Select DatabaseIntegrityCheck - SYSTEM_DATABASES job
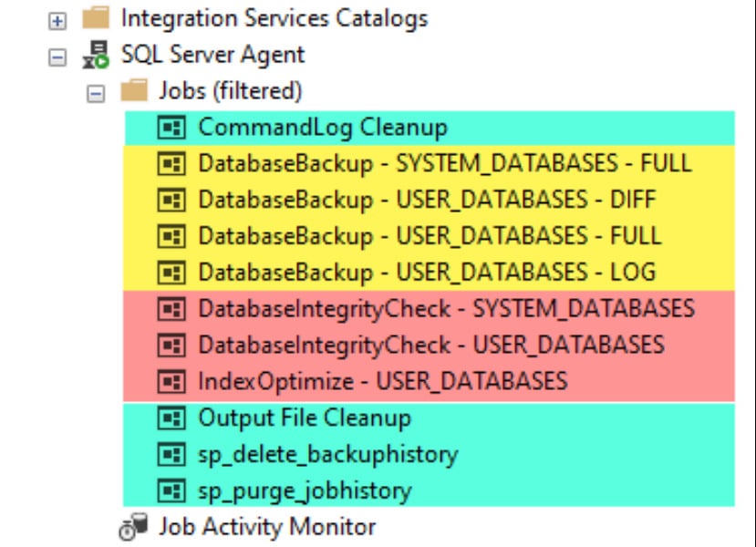The image size is (756, 547). 447,309
